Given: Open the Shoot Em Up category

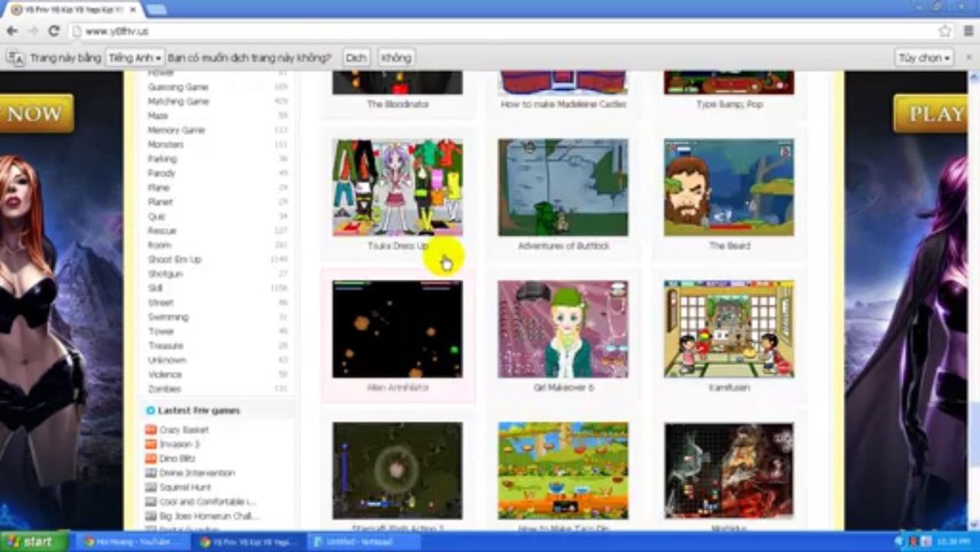Looking at the screenshot, I should pyautogui.click(x=175, y=259).
